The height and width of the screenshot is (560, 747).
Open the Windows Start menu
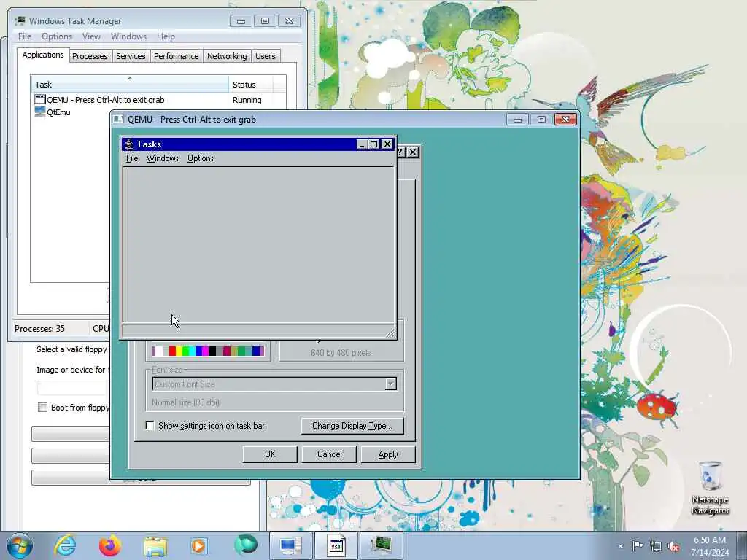19,545
